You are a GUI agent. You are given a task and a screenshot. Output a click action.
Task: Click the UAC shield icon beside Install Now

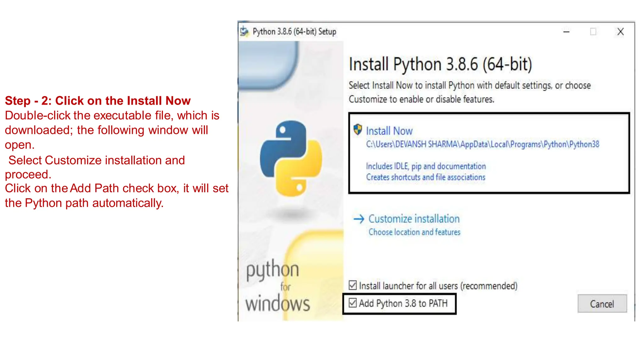pos(358,129)
